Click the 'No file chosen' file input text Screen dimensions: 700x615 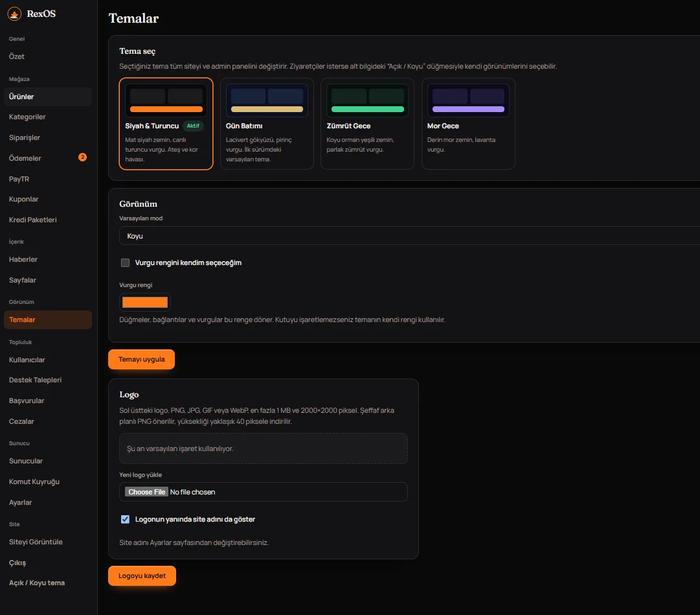(x=192, y=492)
